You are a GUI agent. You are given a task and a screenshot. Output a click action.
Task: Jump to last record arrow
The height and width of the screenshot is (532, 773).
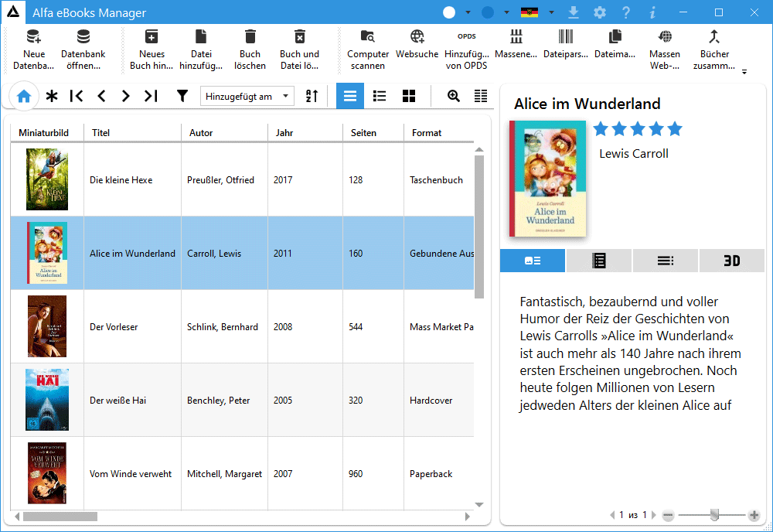tap(151, 96)
